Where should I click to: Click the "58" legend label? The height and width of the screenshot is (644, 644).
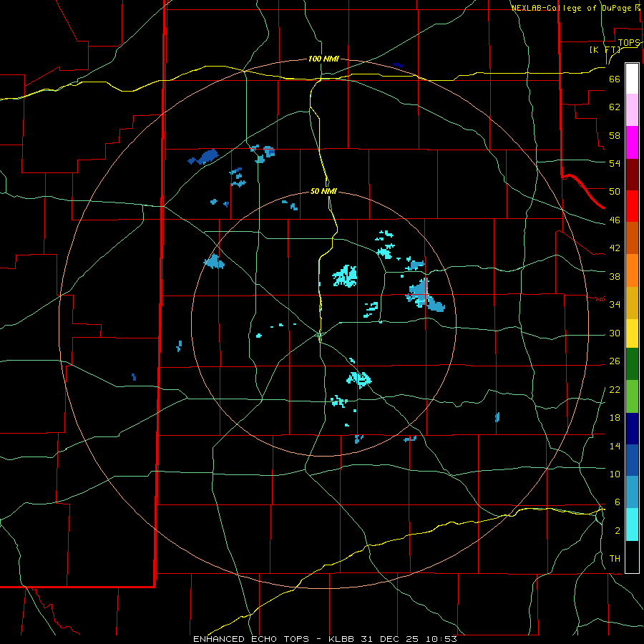click(x=615, y=135)
